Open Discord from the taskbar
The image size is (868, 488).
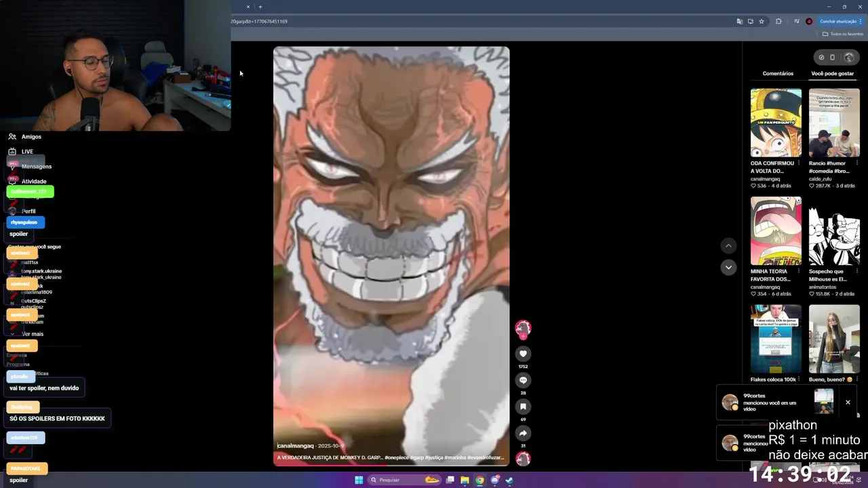(x=494, y=480)
